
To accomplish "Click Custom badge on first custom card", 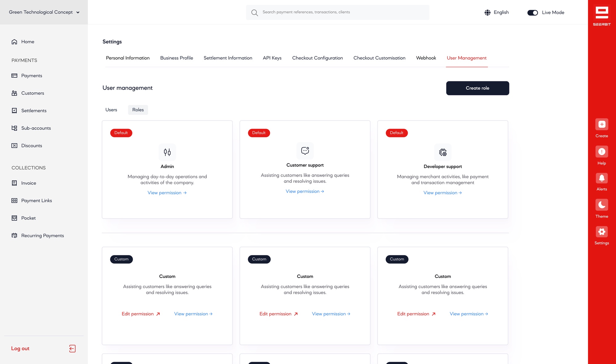I will point(121,259).
